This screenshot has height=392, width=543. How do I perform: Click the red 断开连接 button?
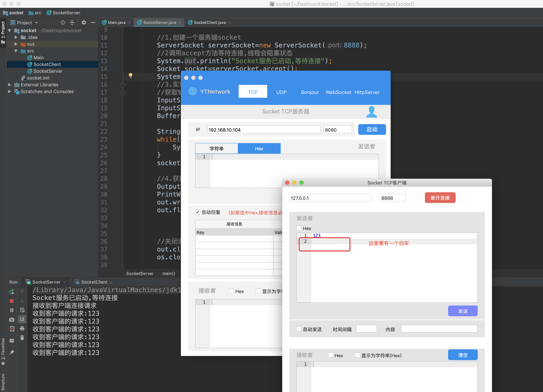(440, 198)
